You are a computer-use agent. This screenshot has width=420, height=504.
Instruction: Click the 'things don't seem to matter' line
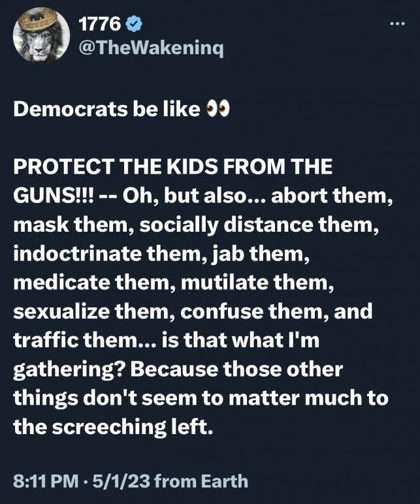click(x=201, y=398)
